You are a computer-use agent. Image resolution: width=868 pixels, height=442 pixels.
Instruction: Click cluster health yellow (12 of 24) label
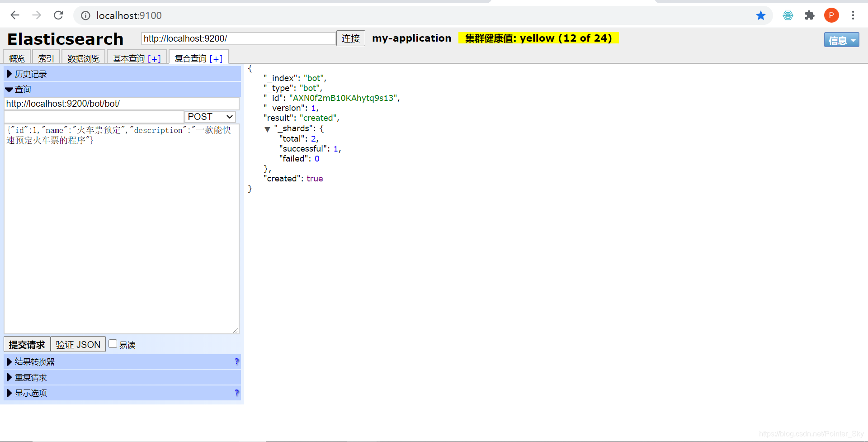coord(538,38)
